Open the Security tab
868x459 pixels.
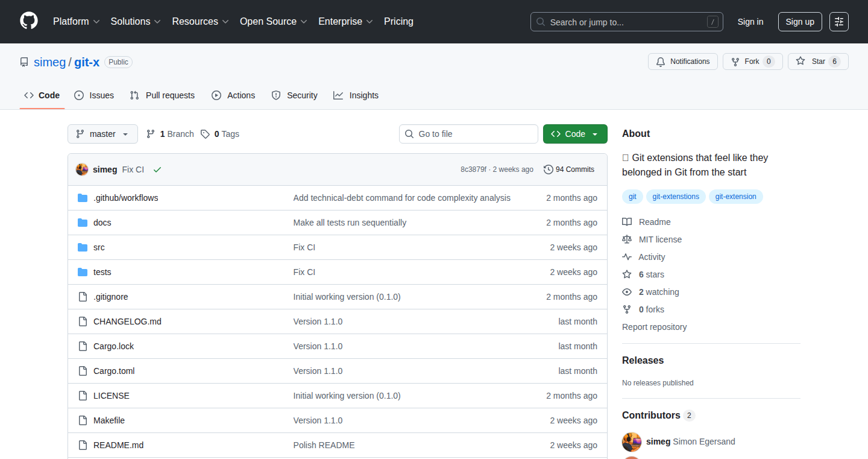294,95
